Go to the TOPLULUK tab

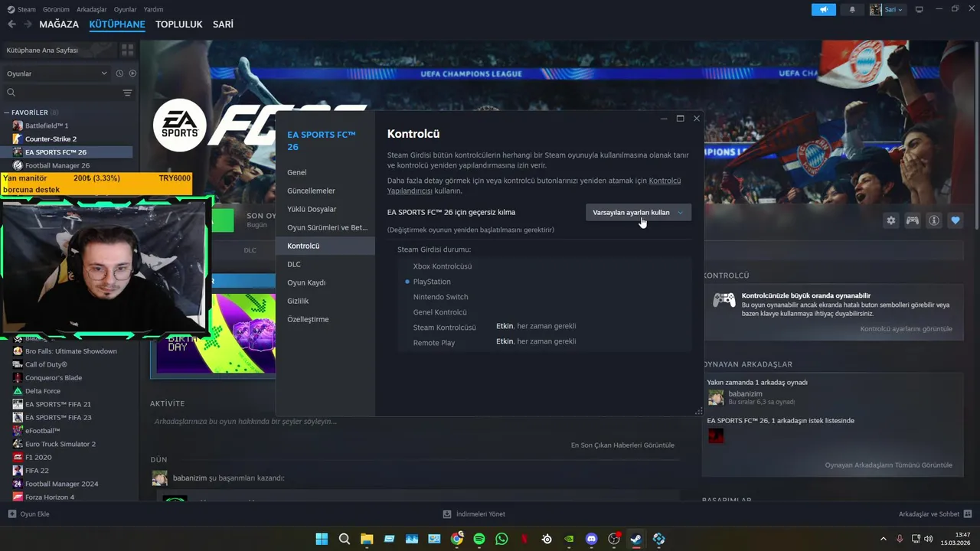179,24
